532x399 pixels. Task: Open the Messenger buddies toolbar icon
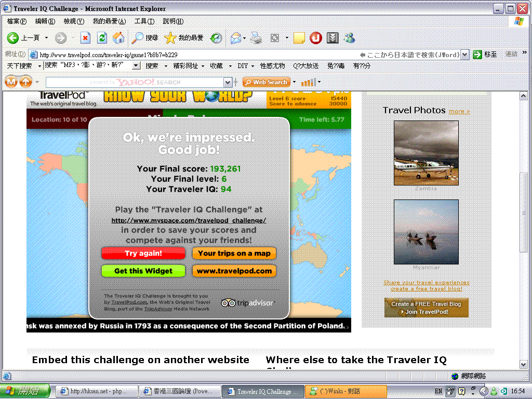tap(349, 37)
